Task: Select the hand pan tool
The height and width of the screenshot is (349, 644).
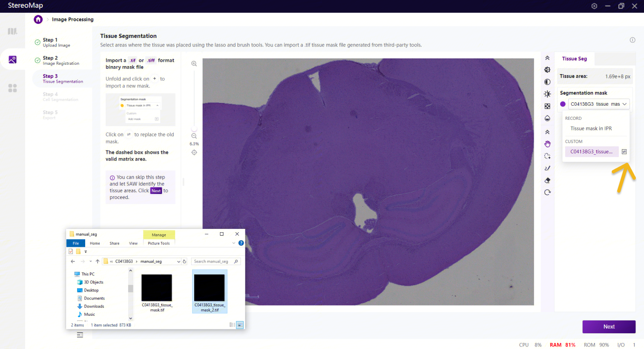Action: pyautogui.click(x=547, y=144)
